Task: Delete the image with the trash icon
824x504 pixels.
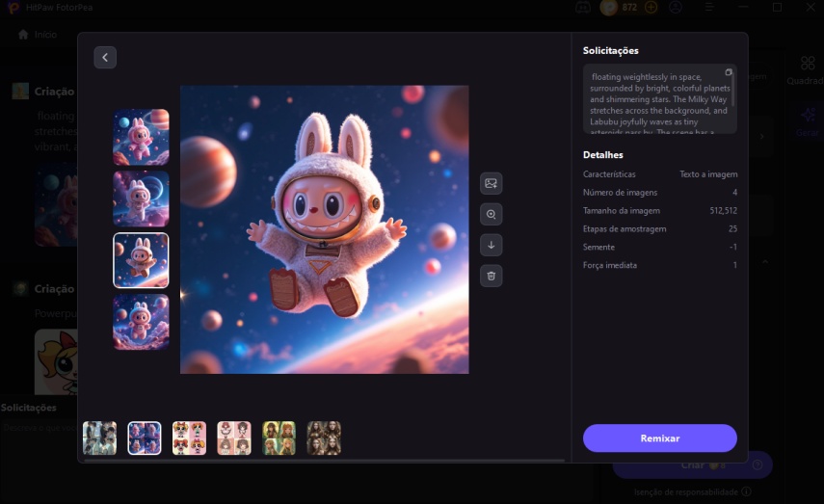Action: [x=492, y=276]
